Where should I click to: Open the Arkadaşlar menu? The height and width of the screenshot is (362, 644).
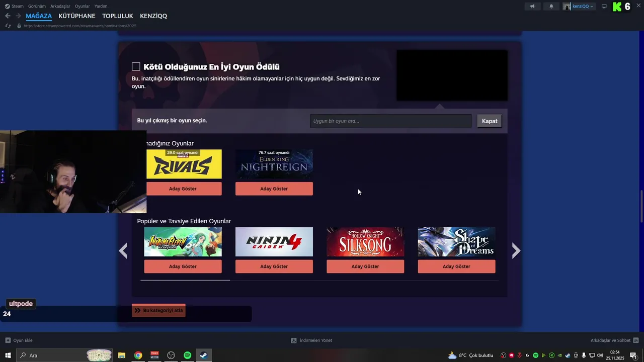(60, 7)
